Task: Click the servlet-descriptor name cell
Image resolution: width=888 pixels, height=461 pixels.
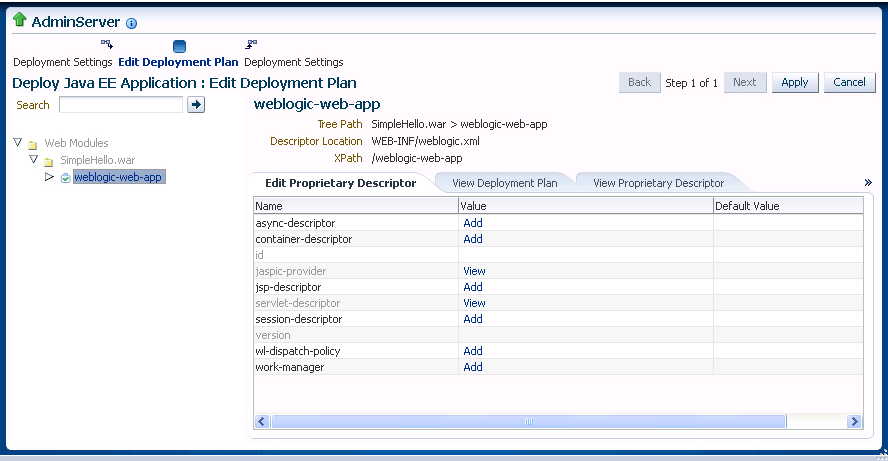Action: (356, 303)
